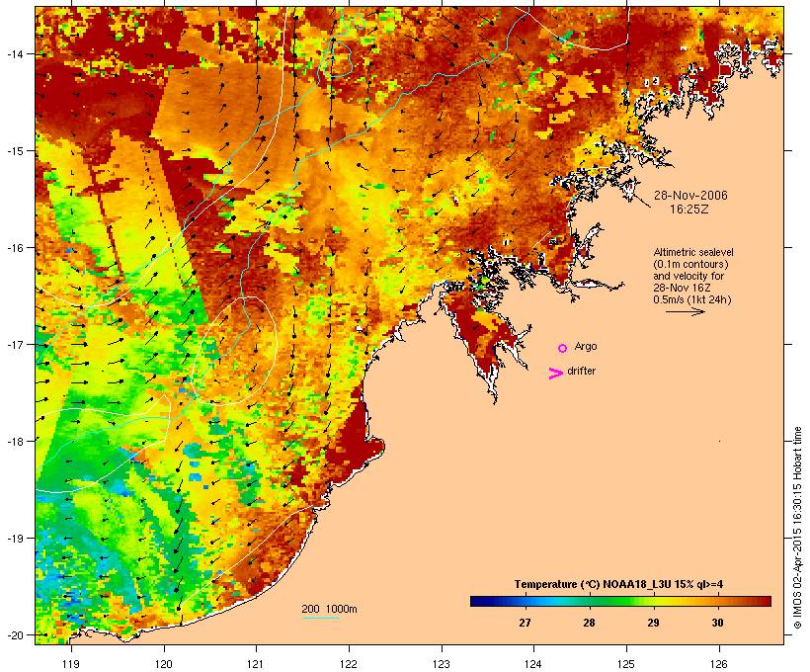The width and height of the screenshot is (810, 672).
Task: Click the magenta drifter arrow legend symbol
Action: pyautogui.click(x=556, y=374)
